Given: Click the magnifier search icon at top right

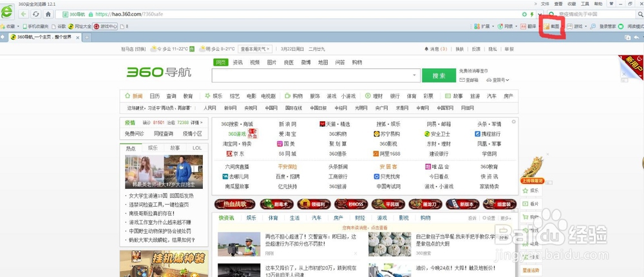Looking at the screenshot, I should (640, 14).
